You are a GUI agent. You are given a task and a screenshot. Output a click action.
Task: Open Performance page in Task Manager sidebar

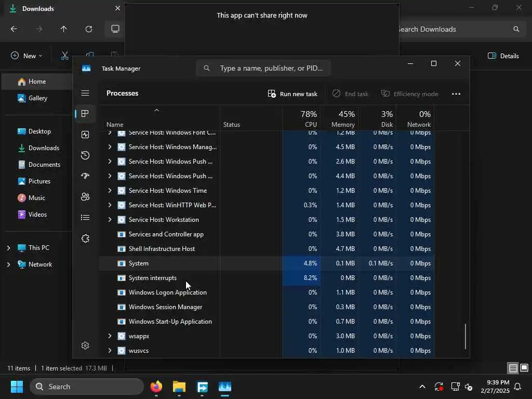click(85, 135)
